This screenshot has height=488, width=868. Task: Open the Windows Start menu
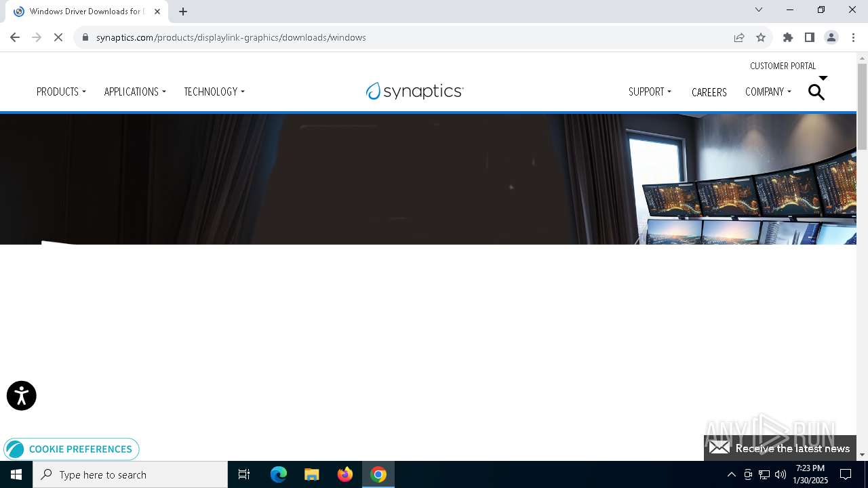pyautogui.click(x=16, y=474)
